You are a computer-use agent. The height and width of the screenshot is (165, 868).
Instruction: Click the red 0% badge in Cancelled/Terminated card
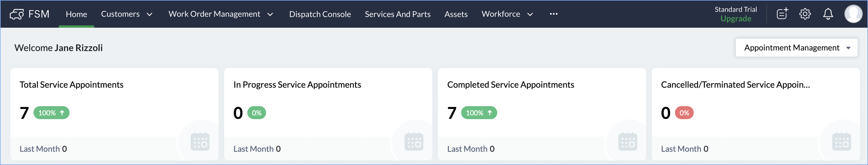point(684,113)
